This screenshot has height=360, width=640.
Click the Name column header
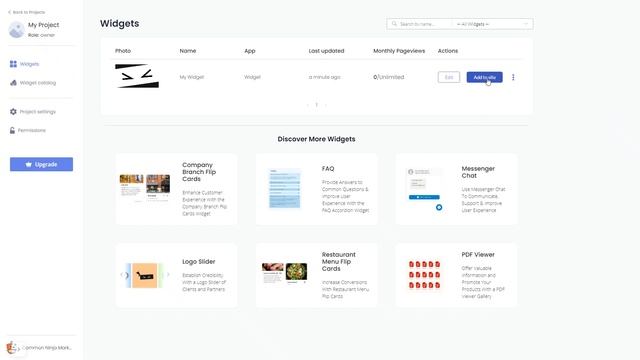(188, 51)
